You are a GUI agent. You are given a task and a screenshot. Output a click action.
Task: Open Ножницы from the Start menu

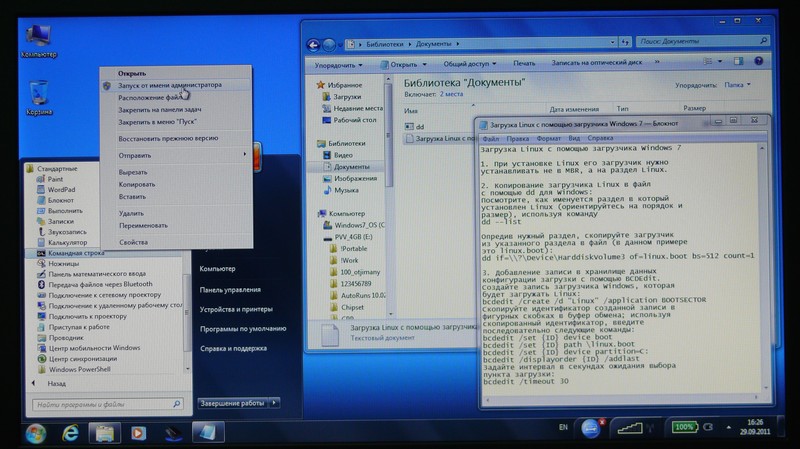63,264
